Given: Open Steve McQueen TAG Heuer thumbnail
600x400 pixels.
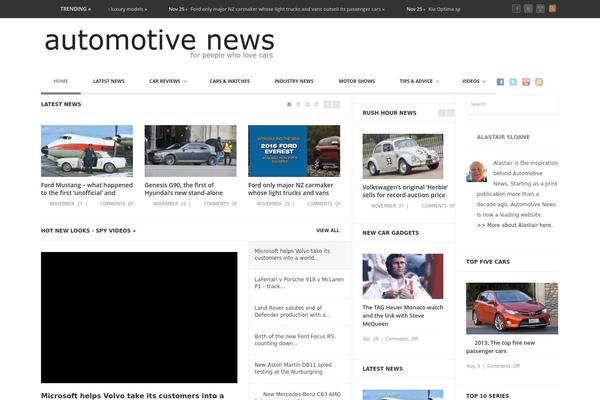Looking at the screenshot, I should 403,276.
